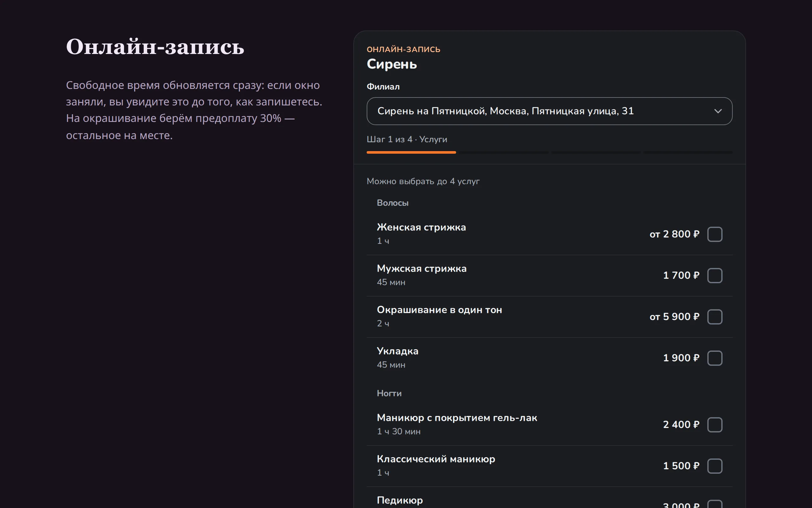Toggle the Классический маникюр checkbox
Viewport: 812px width, 508px height.
point(715,466)
